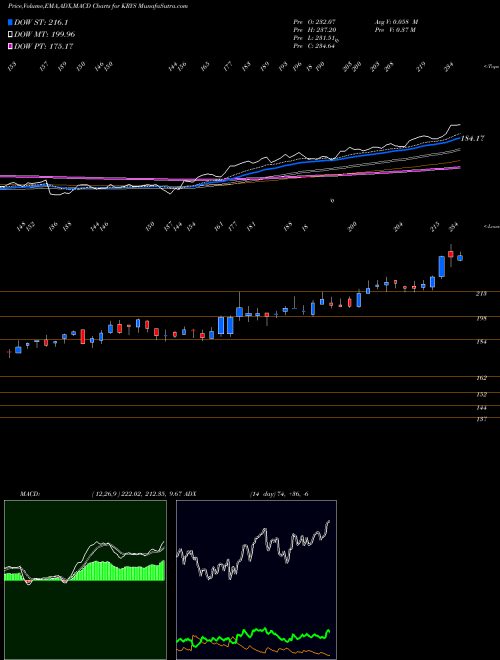Click the last red candlestick at the top right

[x=451, y=254]
